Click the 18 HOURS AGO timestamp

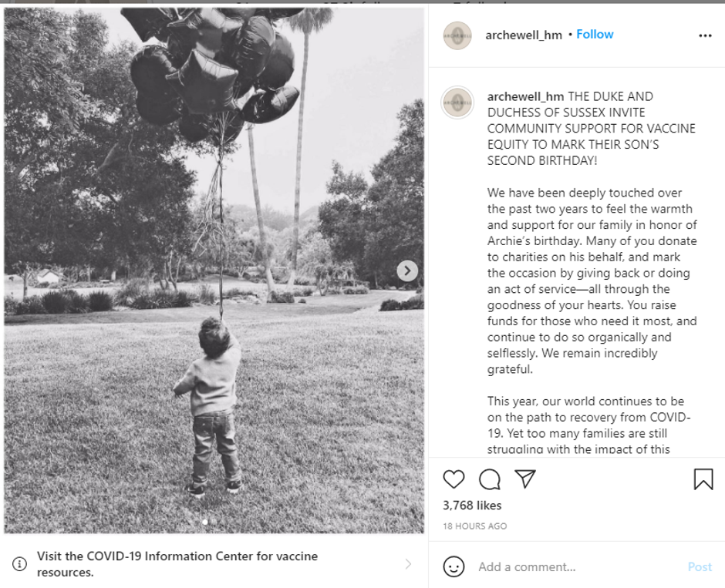coord(474,526)
